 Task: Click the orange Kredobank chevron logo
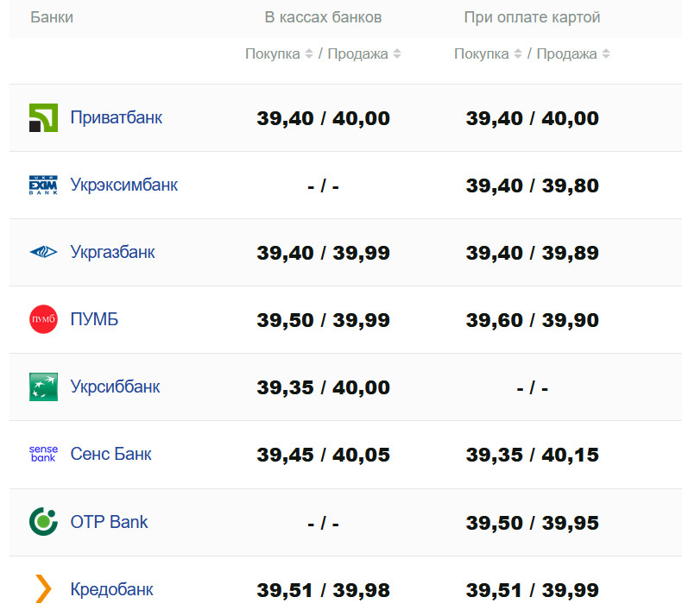43,588
